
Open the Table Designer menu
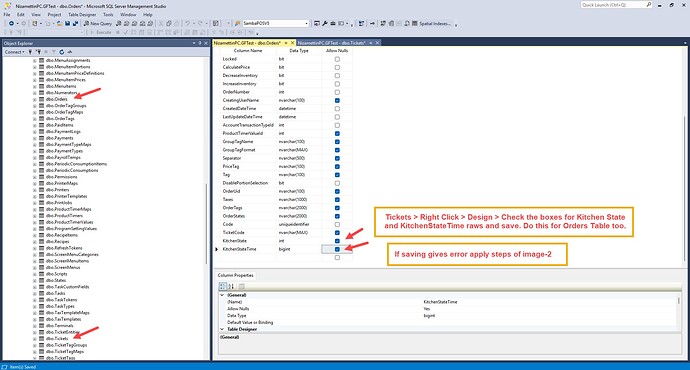[x=82, y=15]
